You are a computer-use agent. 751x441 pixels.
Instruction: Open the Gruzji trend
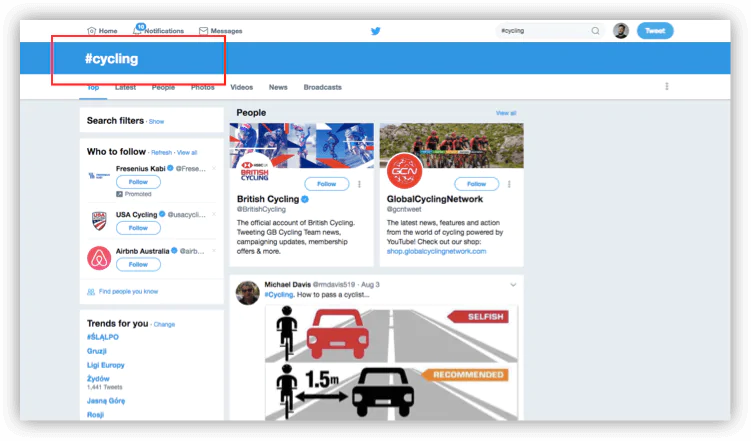tap(97, 351)
